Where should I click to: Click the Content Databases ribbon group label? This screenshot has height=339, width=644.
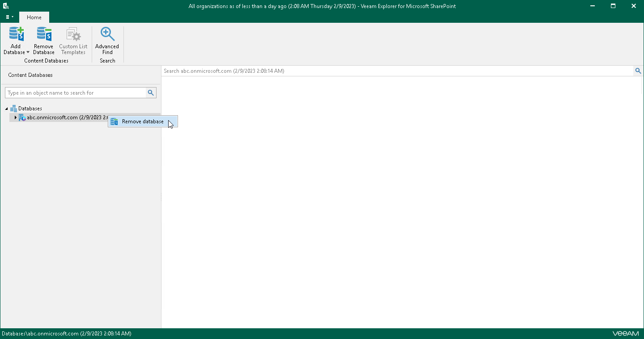pos(47,61)
